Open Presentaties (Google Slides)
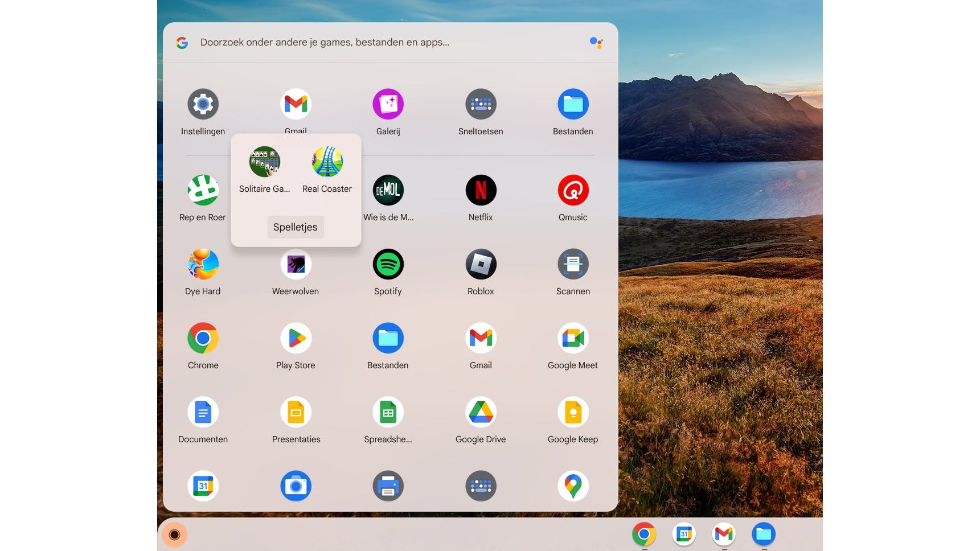 [x=296, y=412]
